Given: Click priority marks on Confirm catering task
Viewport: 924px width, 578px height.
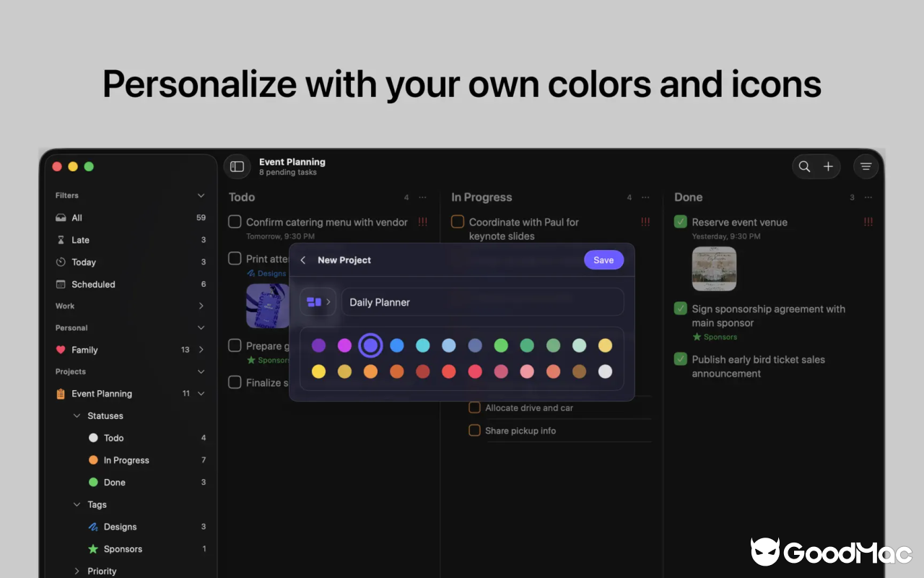Looking at the screenshot, I should [x=422, y=222].
